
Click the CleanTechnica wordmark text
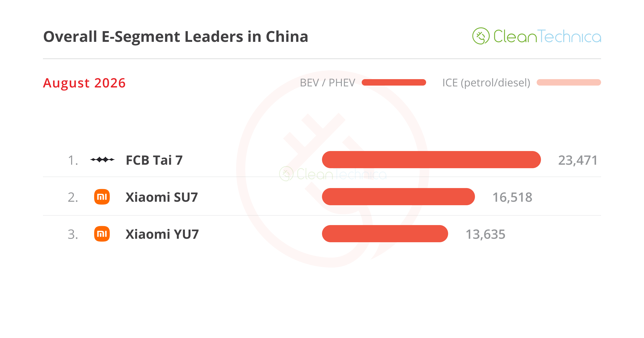coord(547,36)
